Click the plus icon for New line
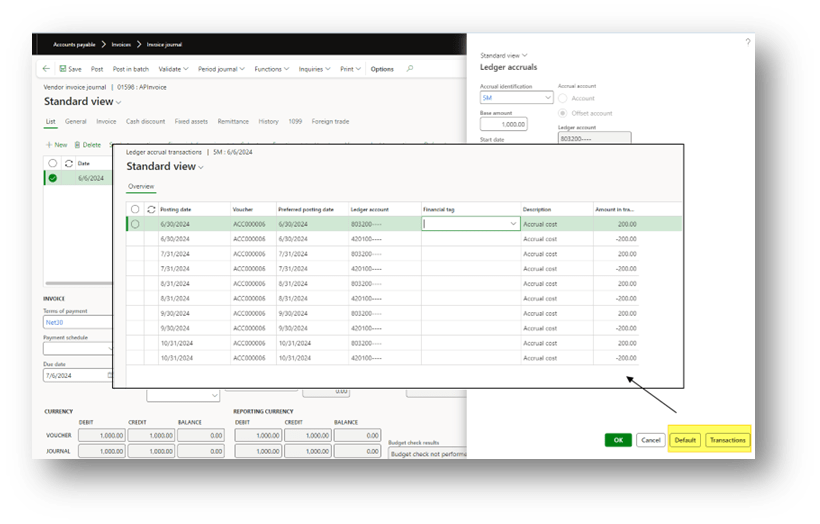The width and height of the screenshot is (820, 524). (49, 145)
